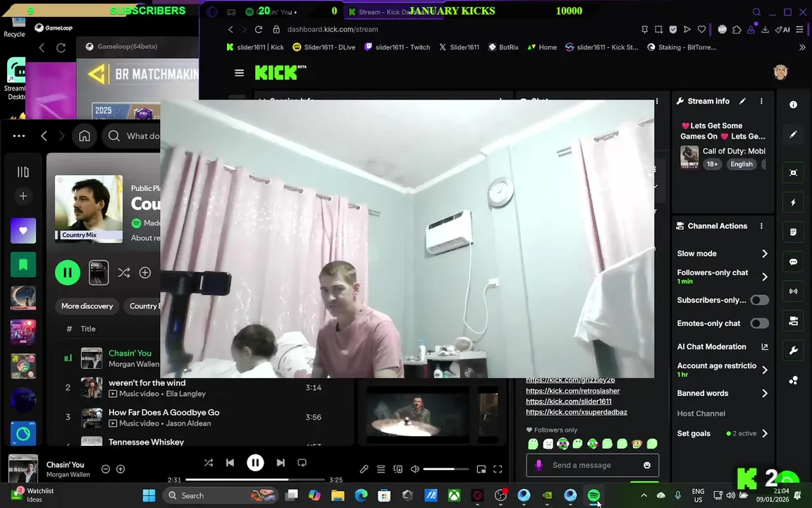Open kick.com/slider1611 chat link
The width and height of the screenshot is (812, 508).
(x=569, y=401)
